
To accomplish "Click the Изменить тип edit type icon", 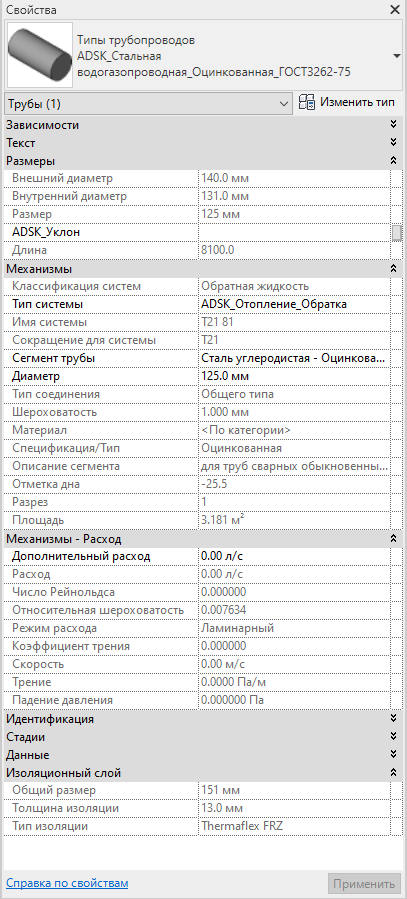I will click(307, 103).
